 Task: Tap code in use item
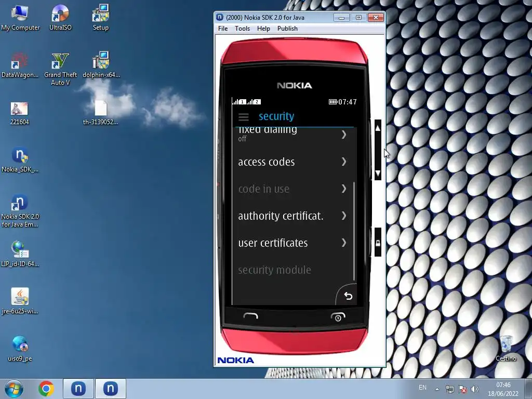(293, 189)
